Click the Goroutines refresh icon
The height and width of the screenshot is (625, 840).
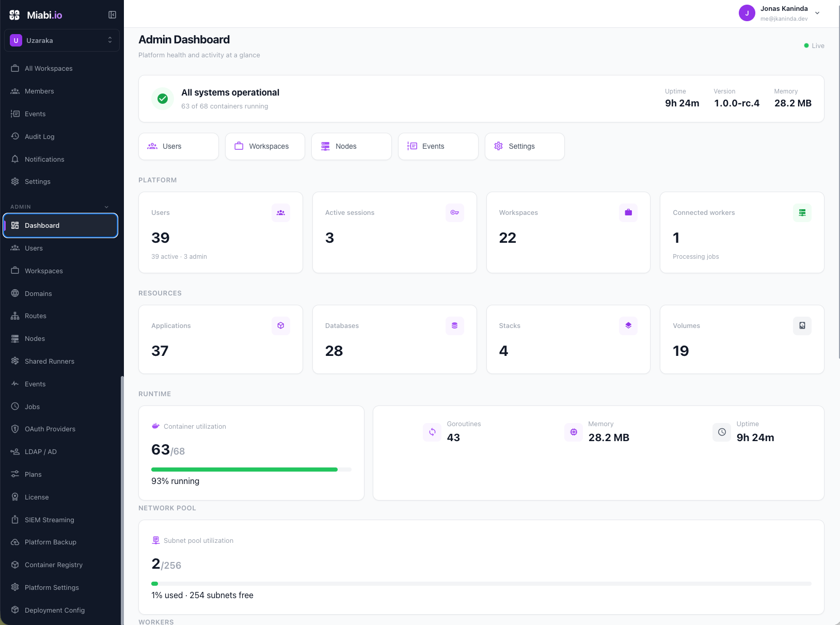click(432, 432)
